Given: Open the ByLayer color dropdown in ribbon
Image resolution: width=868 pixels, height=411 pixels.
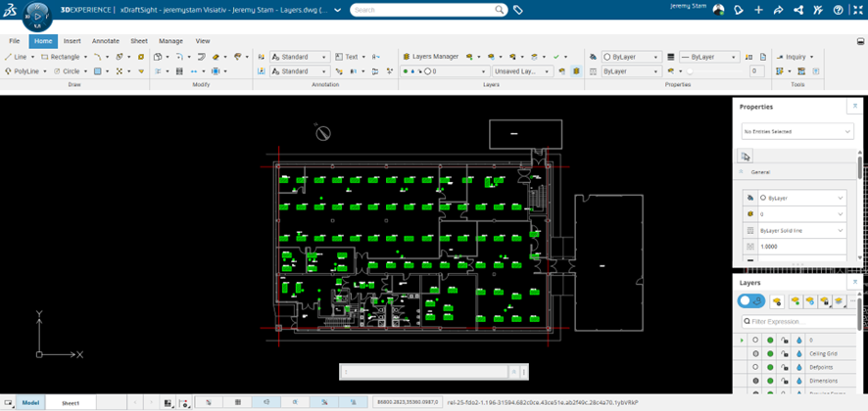Looking at the screenshot, I should (x=632, y=57).
